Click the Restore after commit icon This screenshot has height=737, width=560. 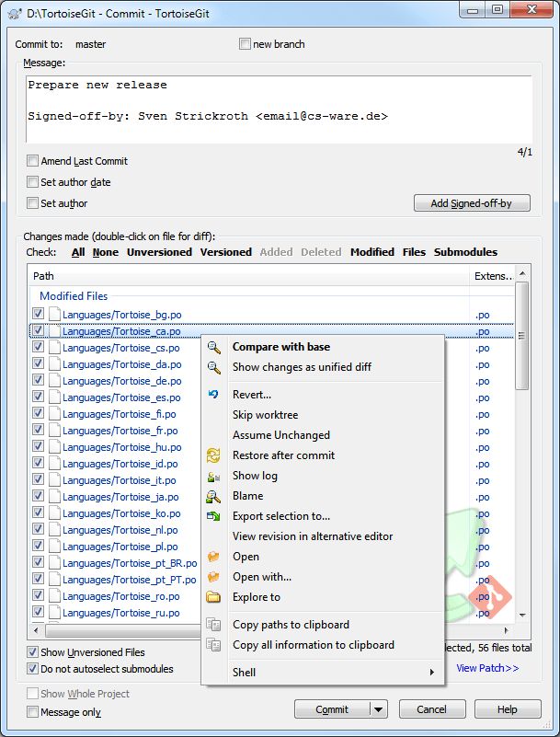coord(213,455)
